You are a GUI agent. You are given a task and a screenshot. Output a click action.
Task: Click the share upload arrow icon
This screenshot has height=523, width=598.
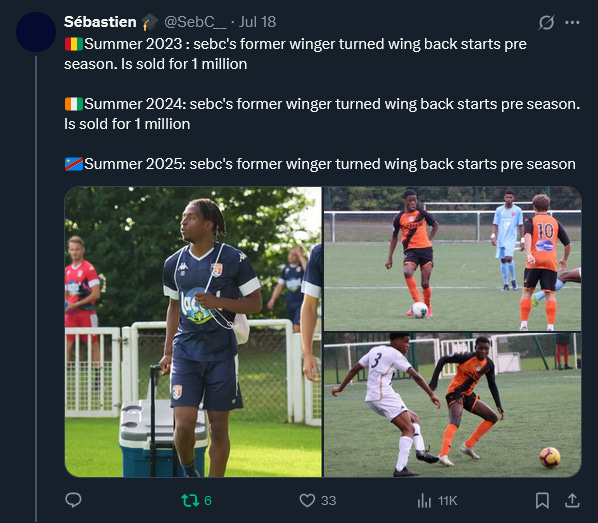click(x=572, y=500)
